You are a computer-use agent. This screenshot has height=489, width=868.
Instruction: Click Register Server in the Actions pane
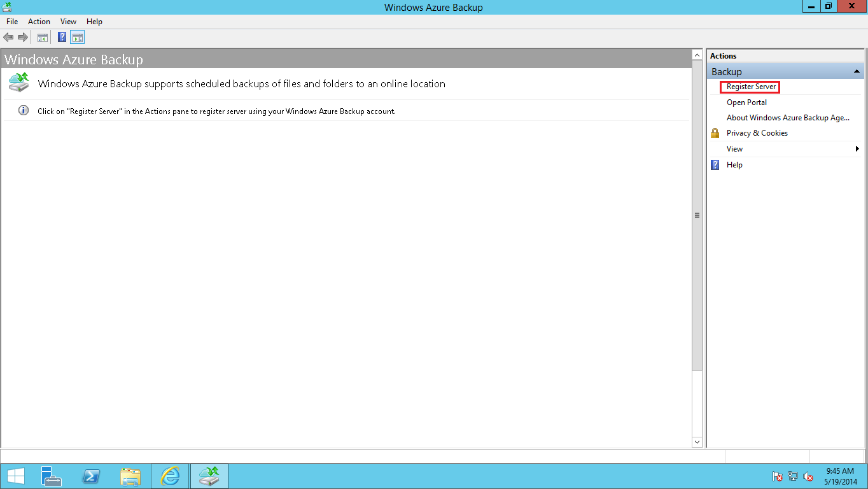pos(750,87)
